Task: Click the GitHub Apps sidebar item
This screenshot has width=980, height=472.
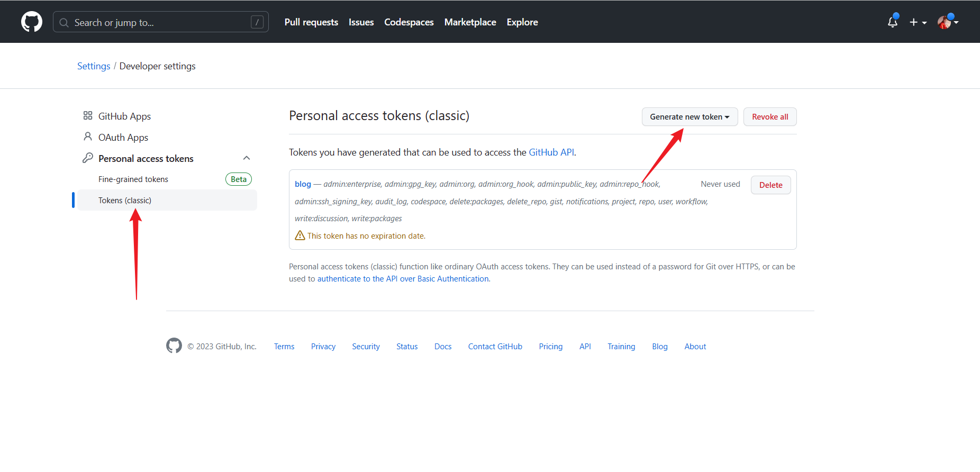Action: click(x=124, y=116)
